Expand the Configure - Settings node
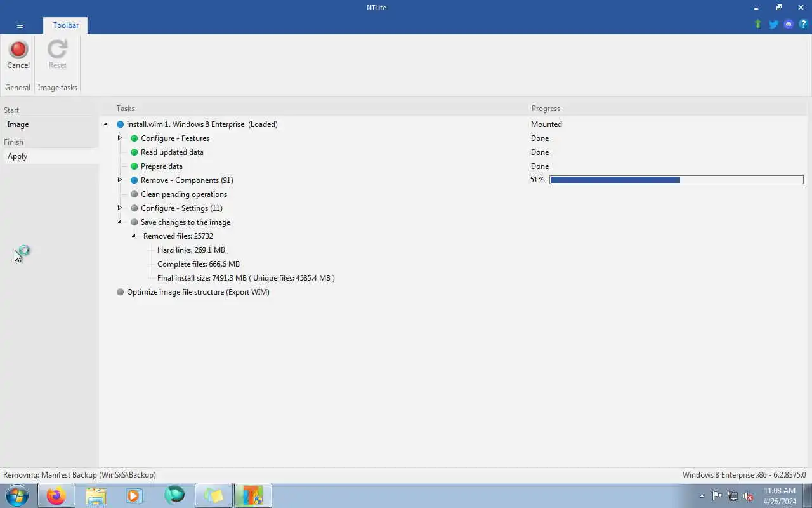 tap(119, 208)
